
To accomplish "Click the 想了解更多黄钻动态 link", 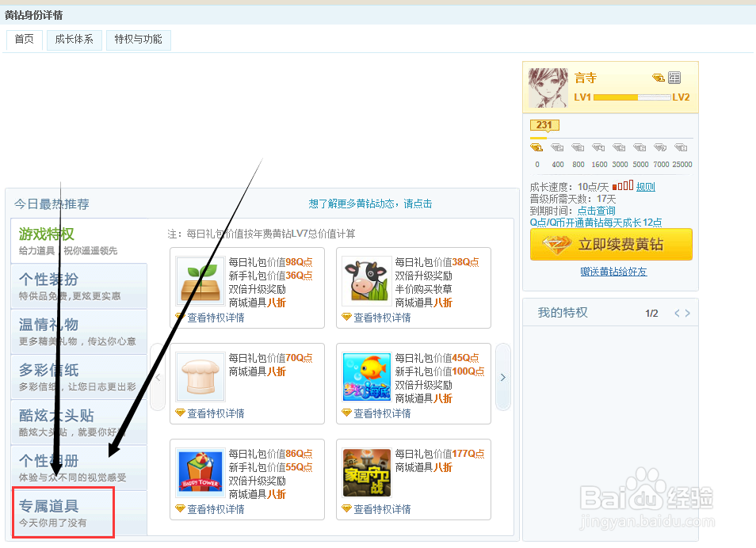I will point(370,204).
